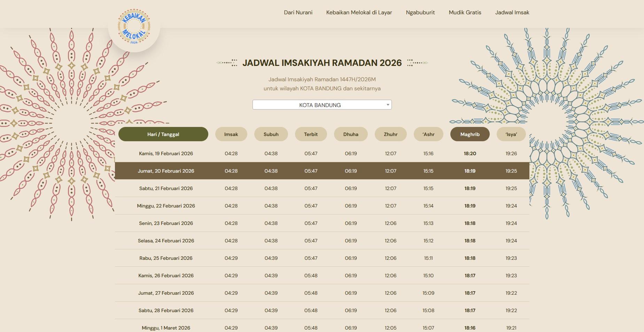Click the row Minggu, 1 Maret 2026

322,326
